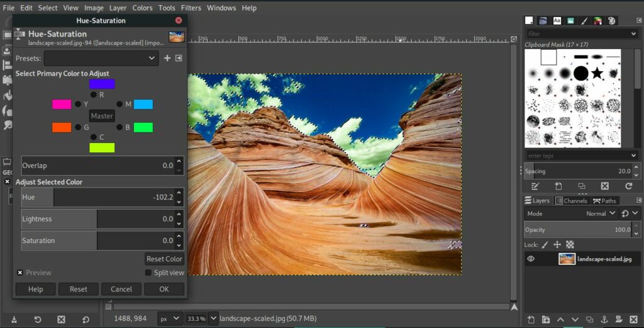This screenshot has width=644, height=328.
Task: Click the Reset Color button
Action: coord(164,259)
